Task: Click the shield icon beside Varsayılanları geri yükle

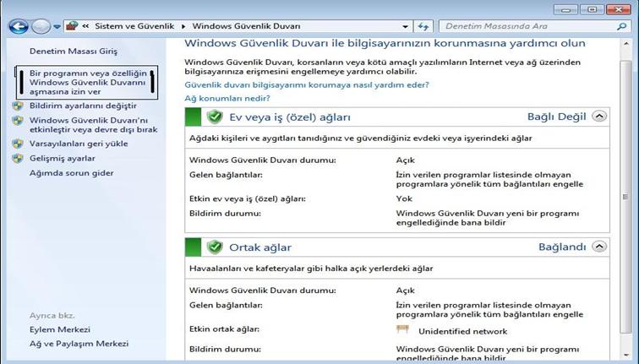Action: pyautogui.click(x=18, y=144)
